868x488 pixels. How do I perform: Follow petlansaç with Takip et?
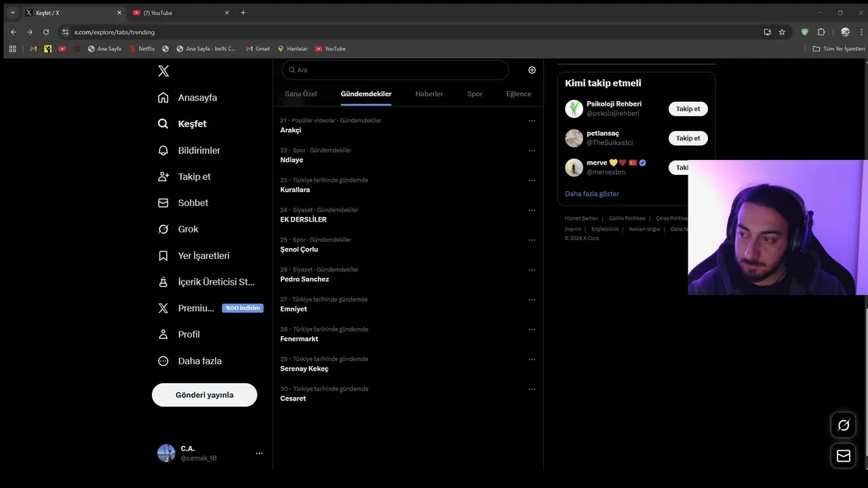[x=688, y=138]
